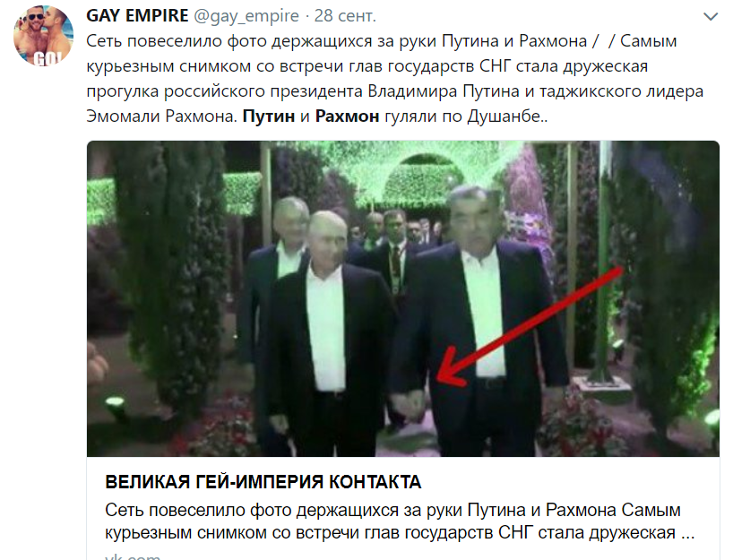Open the GAY EMPIRE profile avatar

[43, 36]
